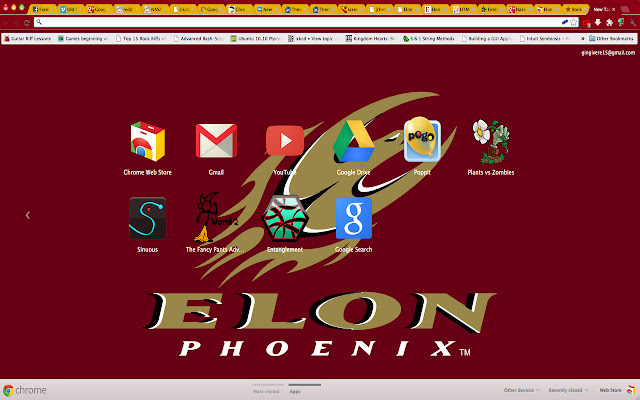640x400 pixels.
Task: Click the Web Store link at bottom
Action: 610,390
